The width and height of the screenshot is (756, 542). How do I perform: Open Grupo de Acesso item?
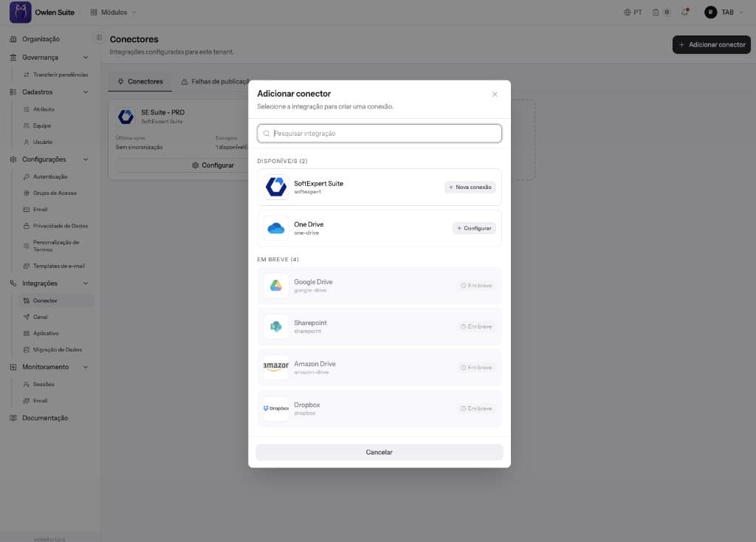coord(56,193)
